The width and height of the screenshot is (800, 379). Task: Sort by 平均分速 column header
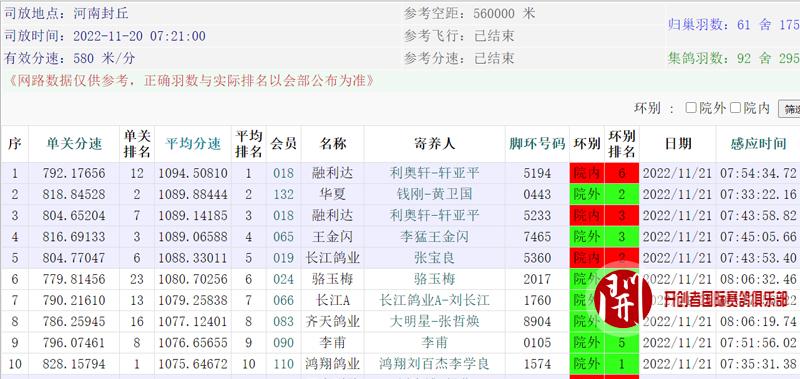coord(193,144)
